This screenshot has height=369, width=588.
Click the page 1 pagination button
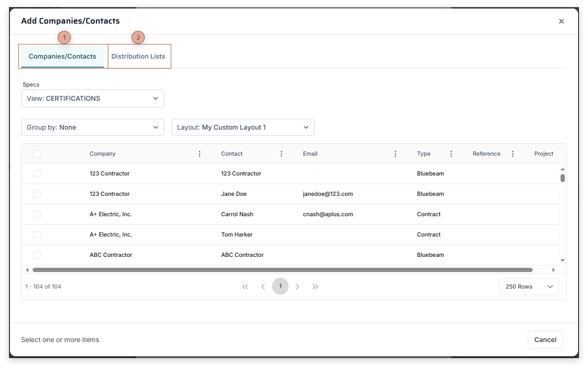[x=280, y=286]
